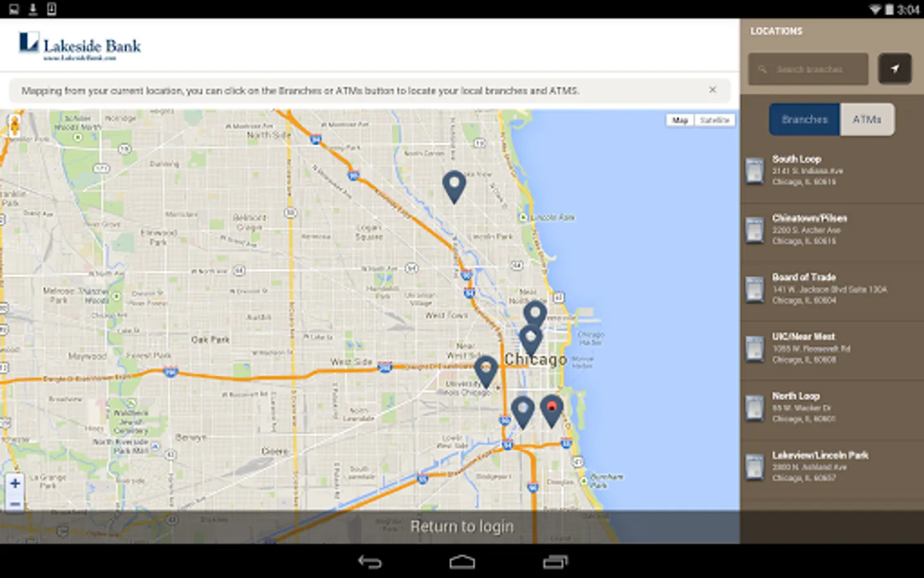Tap the Lakeview/Lincoln Park map pin
This screenshot has height=578, width=924.
tap(454, 187)
